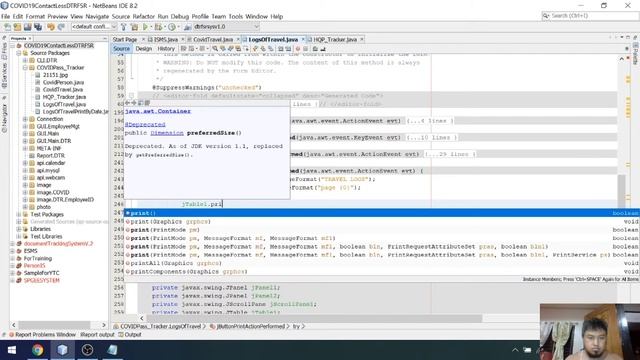Click the Save All toolbar icon
The height and width of the screenshot is (360, 640).
[38, 27]
